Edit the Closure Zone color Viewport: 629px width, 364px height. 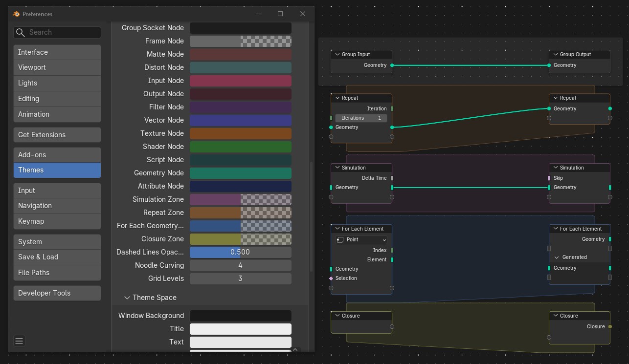pyautogui.click(x=241, y=239)
